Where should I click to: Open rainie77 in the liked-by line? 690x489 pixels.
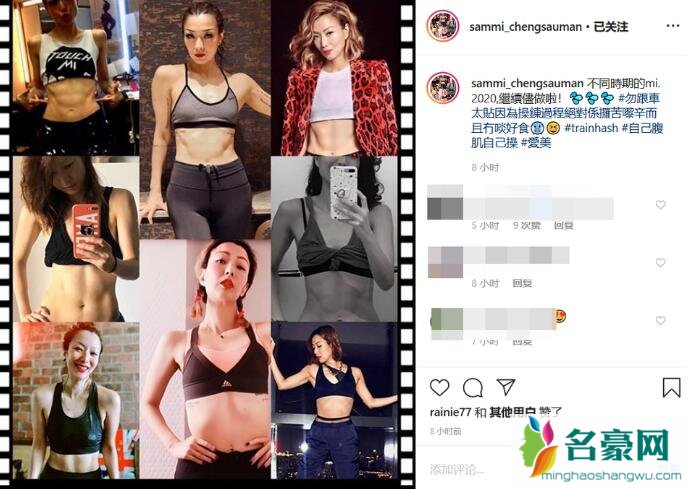450,412
